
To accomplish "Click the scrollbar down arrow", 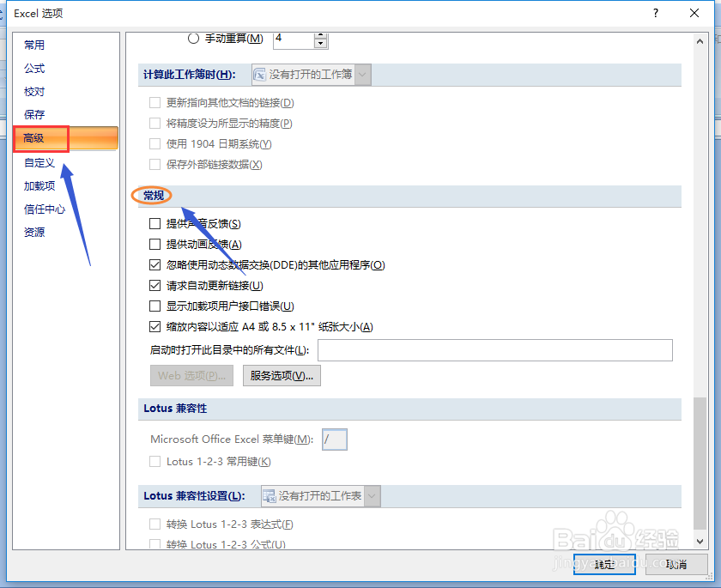I will click(700, 542).
